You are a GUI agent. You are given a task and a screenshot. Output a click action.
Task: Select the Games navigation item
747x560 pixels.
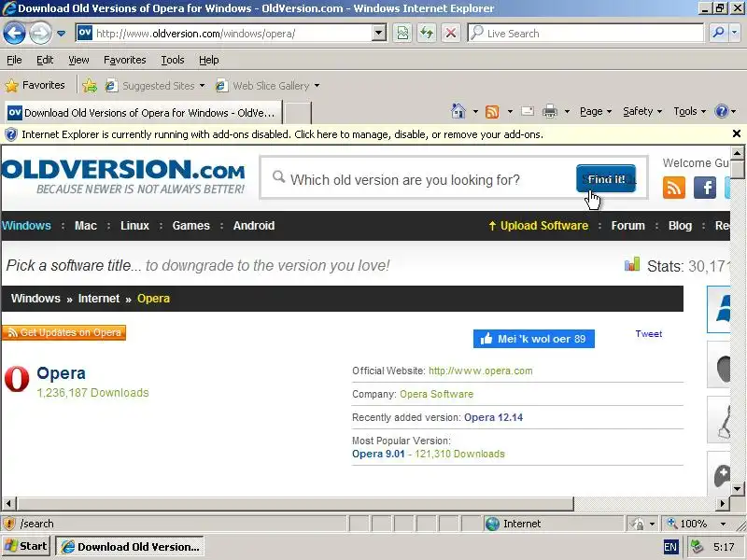(191, 225)
